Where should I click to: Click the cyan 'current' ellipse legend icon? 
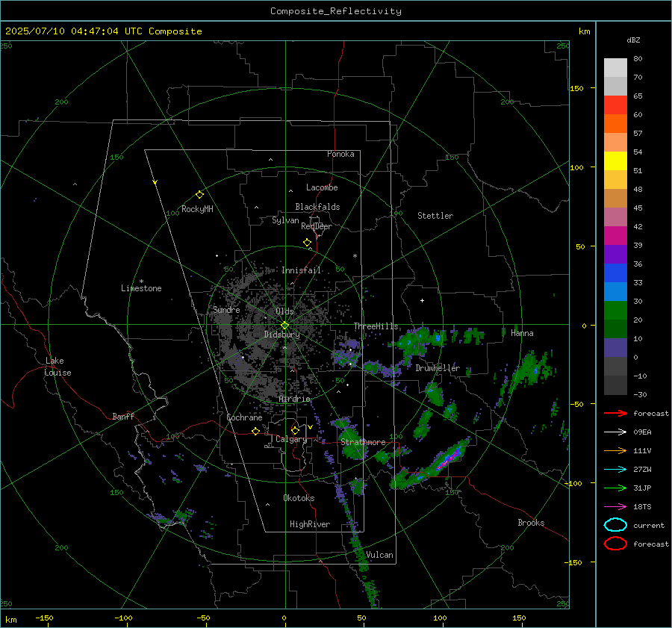coord(615,525)
